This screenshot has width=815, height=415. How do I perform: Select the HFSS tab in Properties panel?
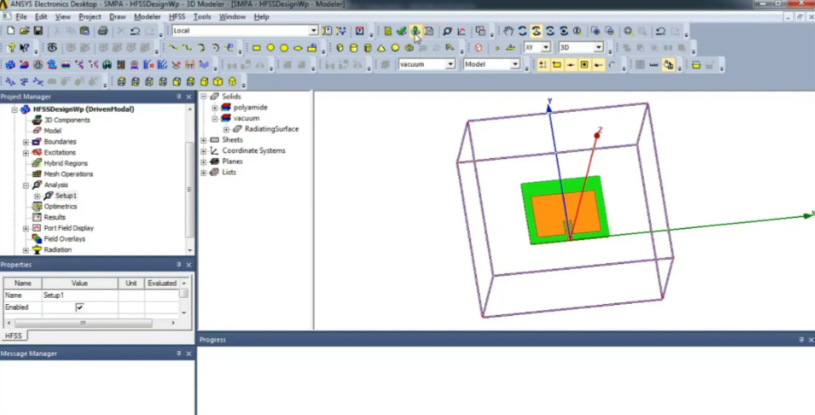[13, 336]
